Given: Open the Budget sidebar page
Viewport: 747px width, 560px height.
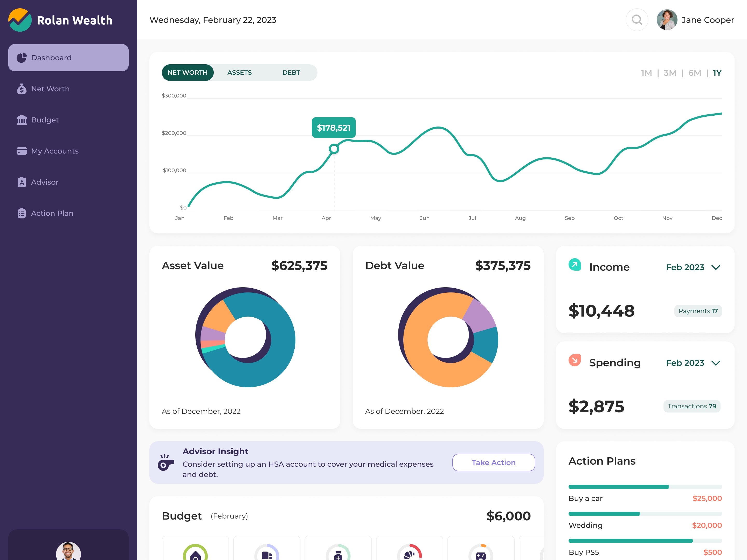Looking at the screenshot, I should (68, 120).
